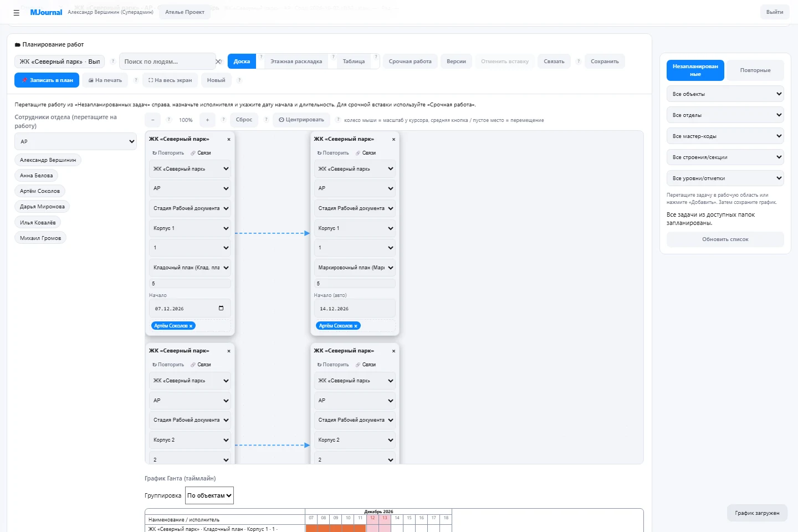Click the Связать button
The width and height of the screenshot is (798, 532).
[x=554, y=62]
